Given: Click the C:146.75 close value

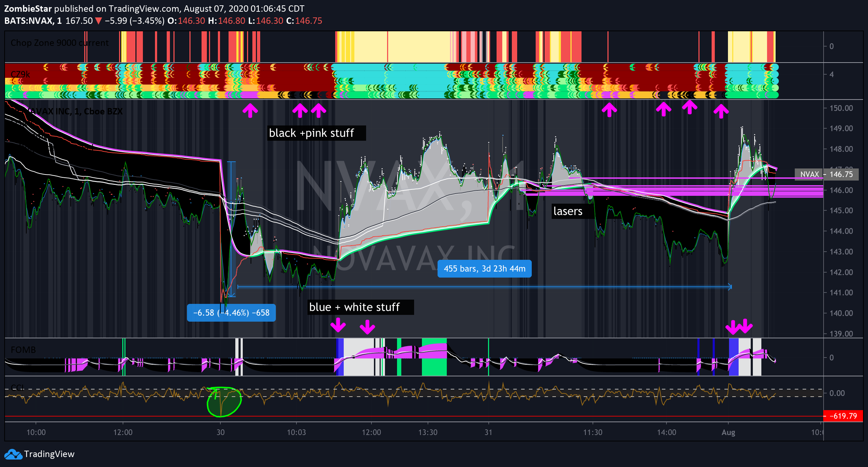Looking at the screenshot, I should coord(304,21).
